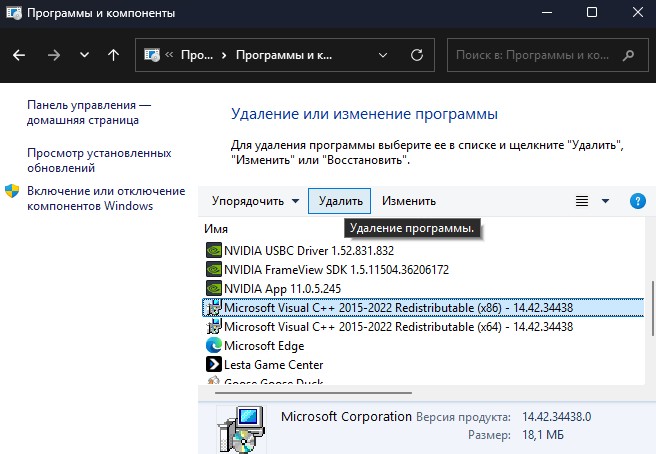
Task: Open 'Просмотр установленных обновлений' link
Action: click(x=99, y=160)
